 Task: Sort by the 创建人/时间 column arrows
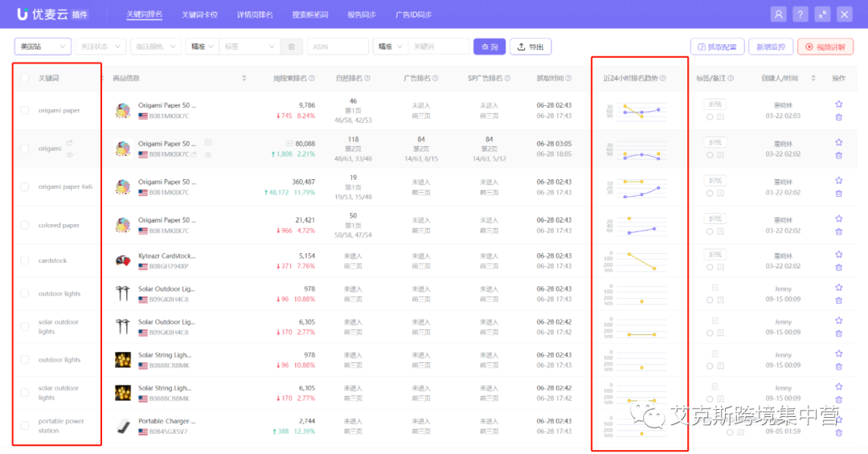click(x=813, y=78)
